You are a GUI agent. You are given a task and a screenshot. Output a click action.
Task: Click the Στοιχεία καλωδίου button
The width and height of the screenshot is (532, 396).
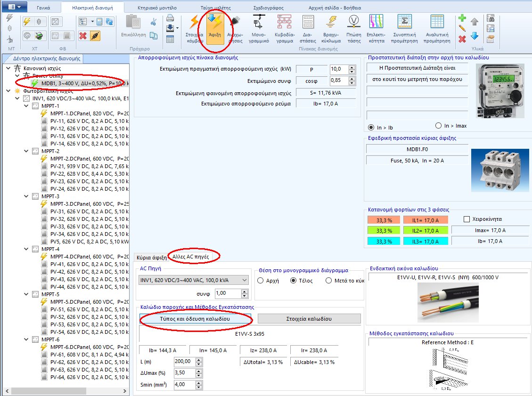click(x=309, y=319)
